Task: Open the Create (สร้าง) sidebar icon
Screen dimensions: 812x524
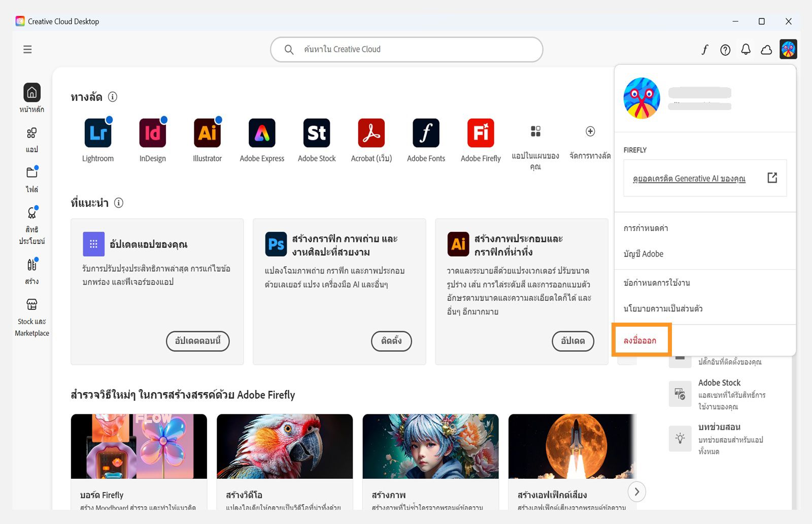Action: coord(32,264)
